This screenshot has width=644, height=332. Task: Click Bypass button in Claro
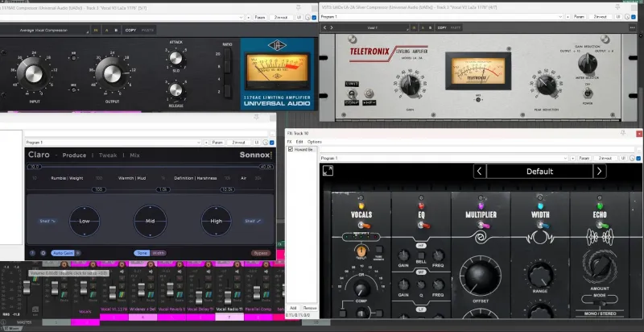[x=261, y=253]
